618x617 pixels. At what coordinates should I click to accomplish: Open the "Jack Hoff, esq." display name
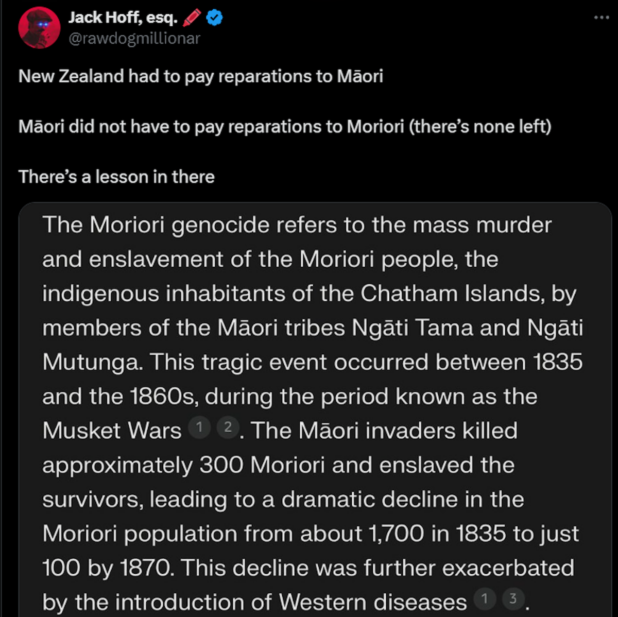[120, 17]
